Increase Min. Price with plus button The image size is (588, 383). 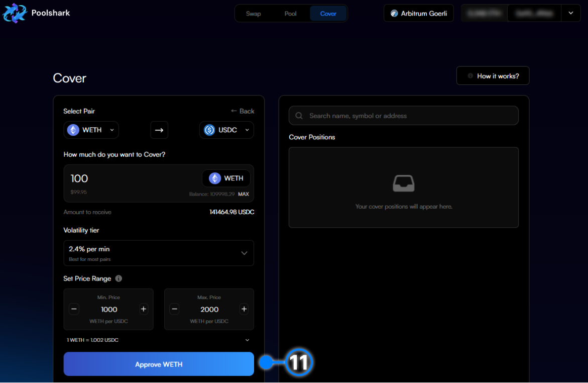144,309
